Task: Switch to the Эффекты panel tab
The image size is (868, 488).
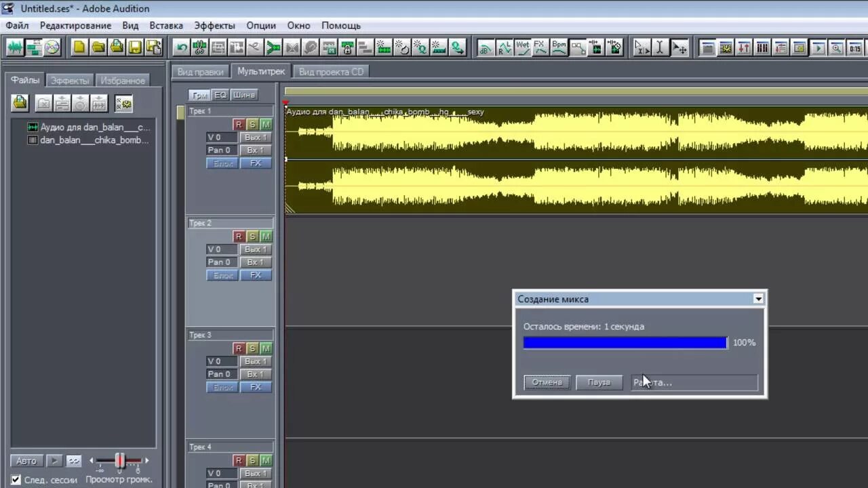Action: [x=69, y=80]
